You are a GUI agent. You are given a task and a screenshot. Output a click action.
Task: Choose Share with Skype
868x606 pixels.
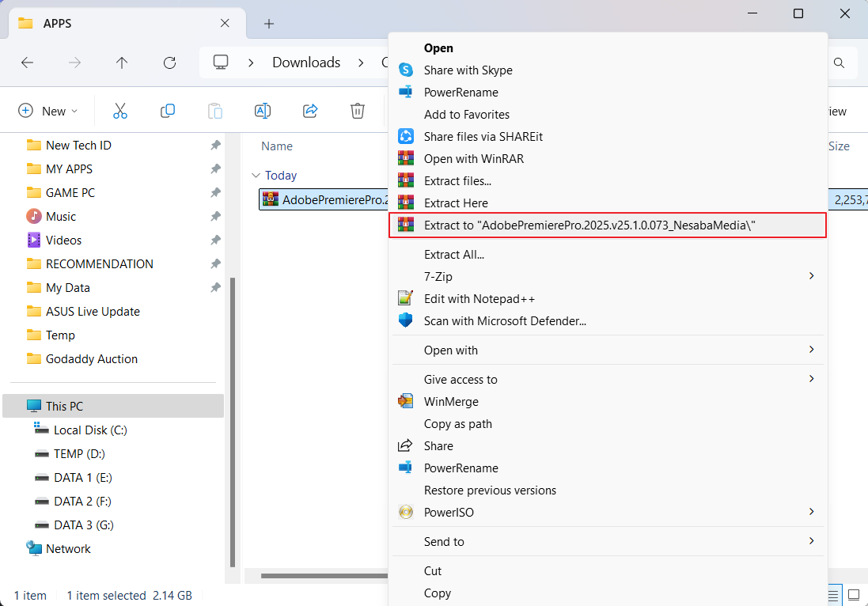pos(608,70)
